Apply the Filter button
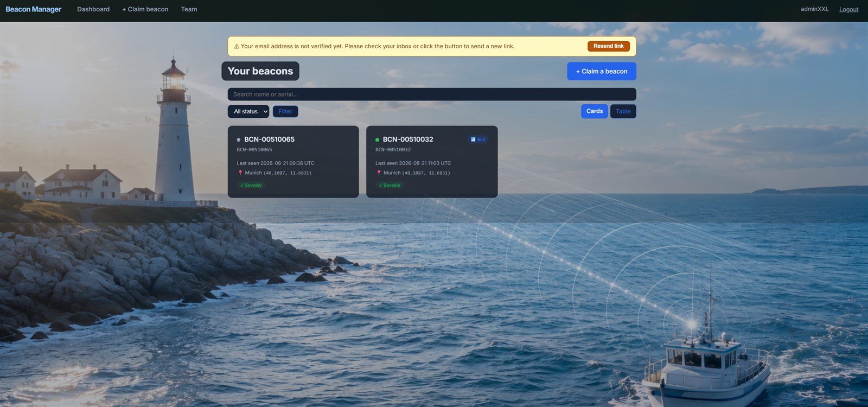The image size is (868, 407). click(x=285, y=111)
